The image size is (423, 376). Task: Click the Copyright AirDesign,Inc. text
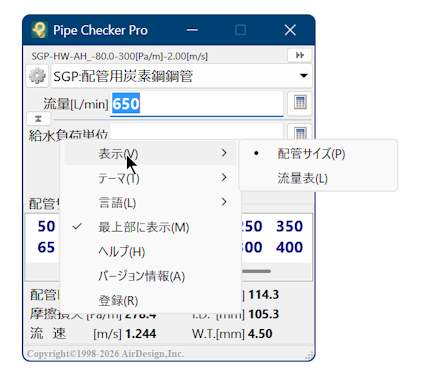tap(105, 354)
